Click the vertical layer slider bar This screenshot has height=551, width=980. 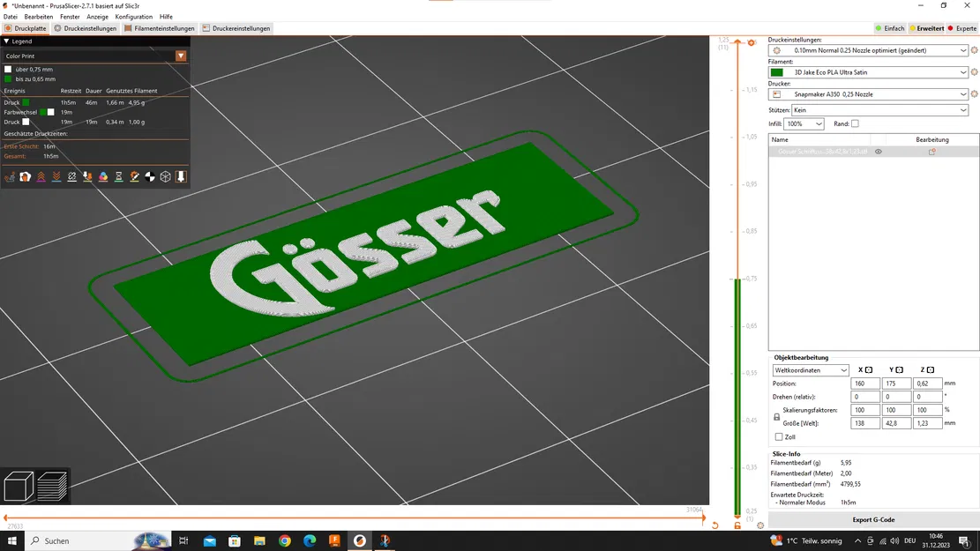[737, 281]
